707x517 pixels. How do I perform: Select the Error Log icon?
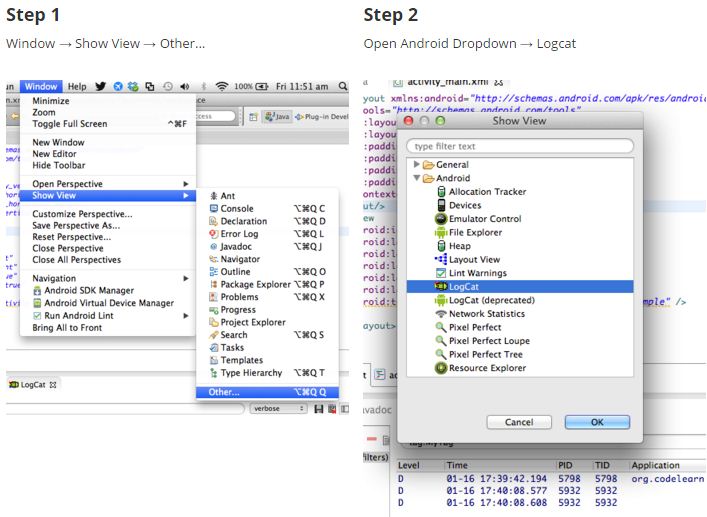pyautogui.click(x=213, y=234)
